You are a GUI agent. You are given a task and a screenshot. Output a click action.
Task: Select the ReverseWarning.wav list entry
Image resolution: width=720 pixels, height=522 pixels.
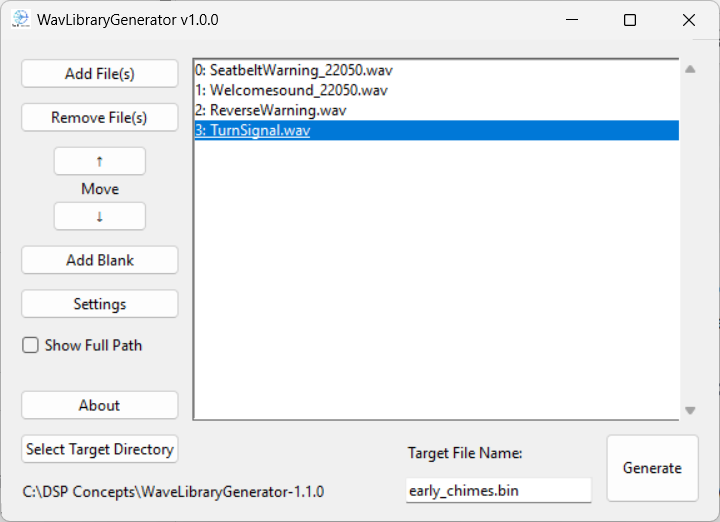pos(271,110)
